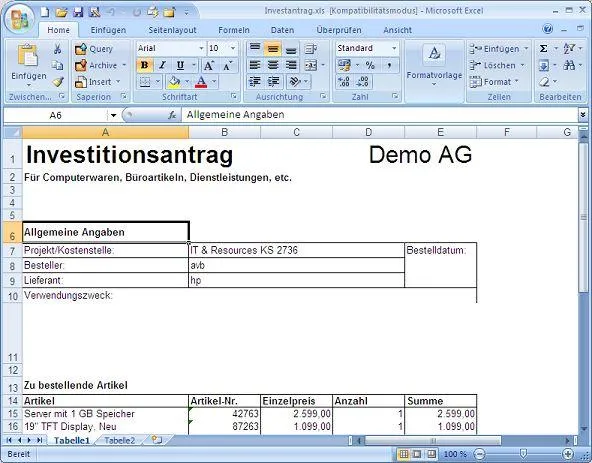This screenshot has height=463, width=592.
Task: Open the Name Box dropdown arrow
Action: pyautogui.click(x=113, y=115)
